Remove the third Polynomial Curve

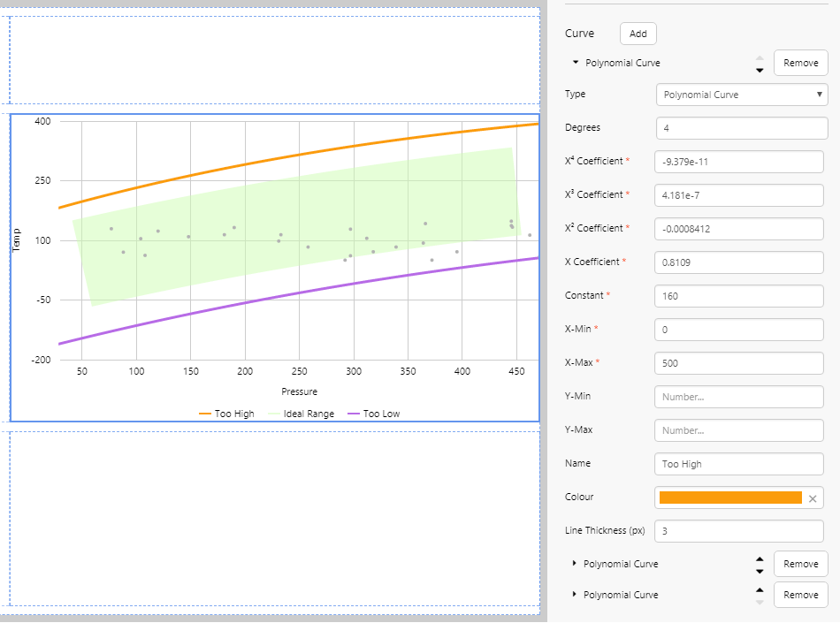point(800,595)
